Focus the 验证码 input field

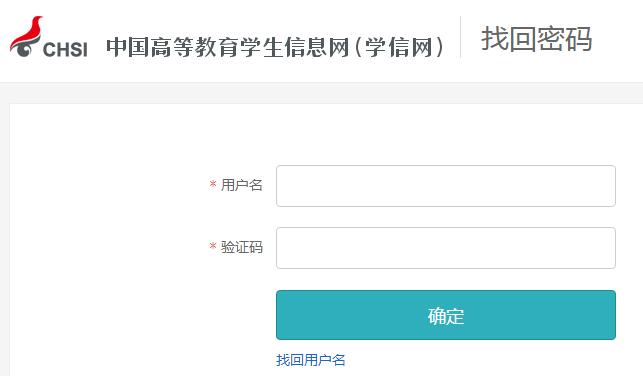tap(446, 248)
